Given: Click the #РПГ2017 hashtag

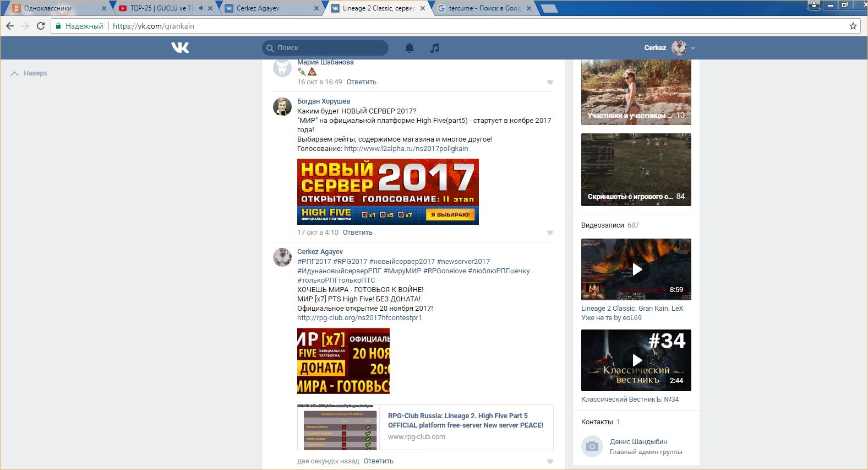Looking at the screenshot, I should [314, 262].
